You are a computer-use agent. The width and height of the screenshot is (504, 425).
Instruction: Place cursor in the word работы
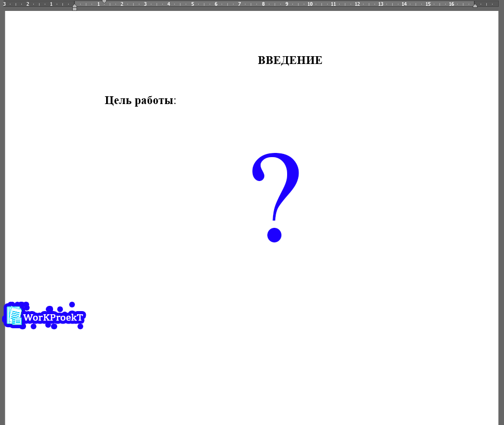[154, 100]
